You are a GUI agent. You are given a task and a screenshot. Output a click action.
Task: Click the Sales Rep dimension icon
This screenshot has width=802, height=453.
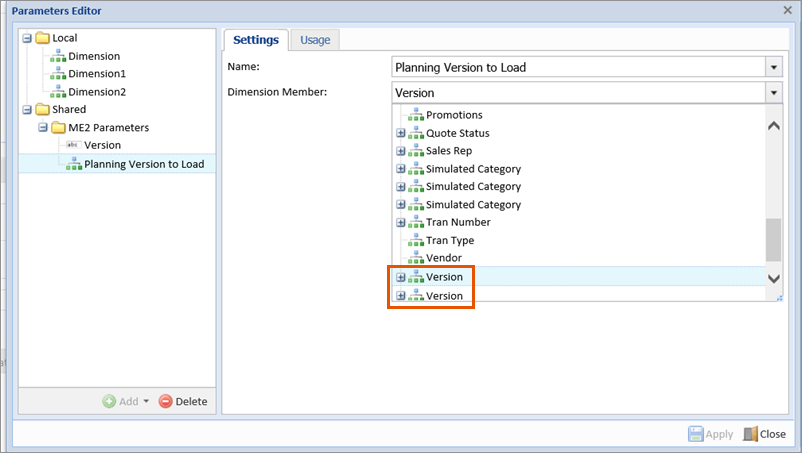coord(416,151)
